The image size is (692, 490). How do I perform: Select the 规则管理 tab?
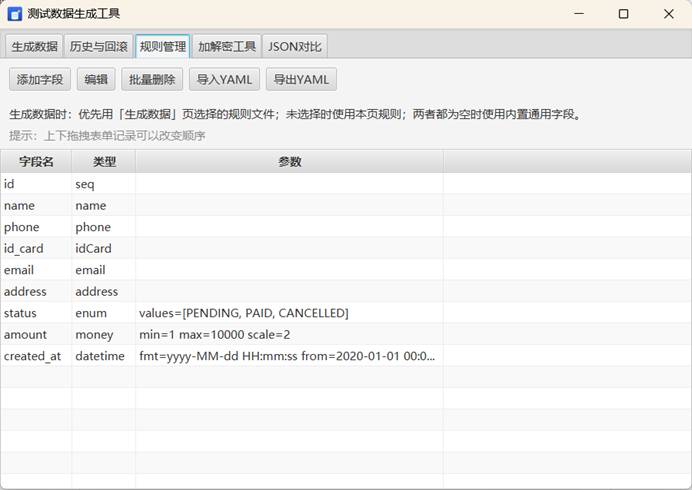[x=163, y=46]
